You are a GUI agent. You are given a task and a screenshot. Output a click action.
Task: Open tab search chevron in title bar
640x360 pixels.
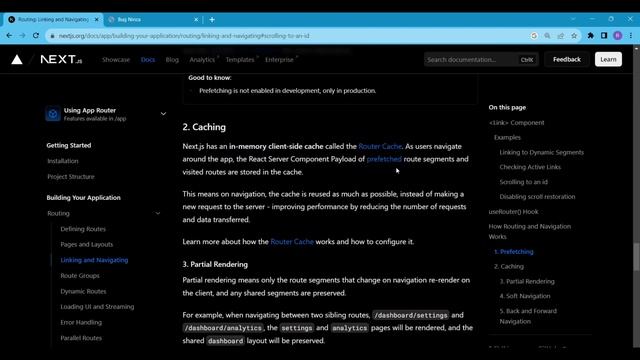(x=573, y=19)
